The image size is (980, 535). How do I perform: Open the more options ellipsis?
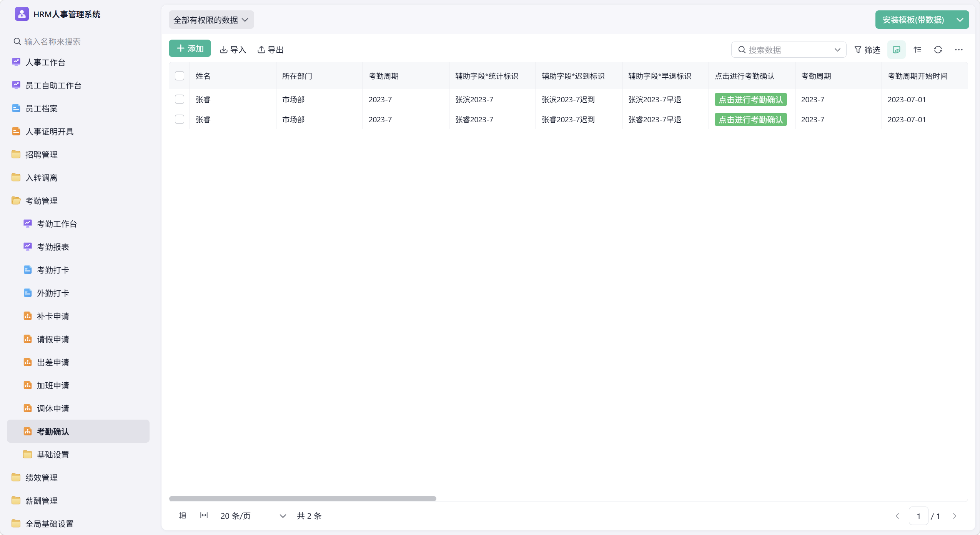coord(959,50)
